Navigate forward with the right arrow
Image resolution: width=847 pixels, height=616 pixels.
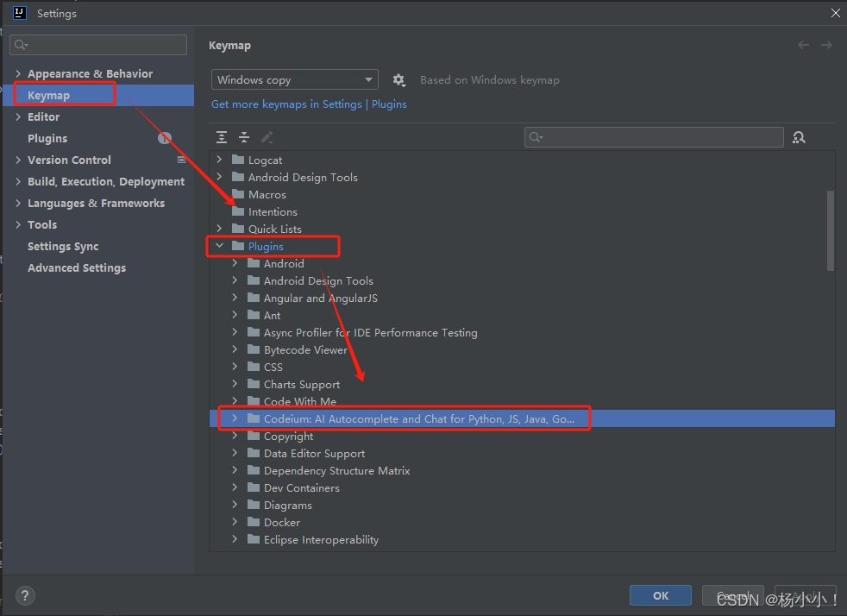(826, 45)
